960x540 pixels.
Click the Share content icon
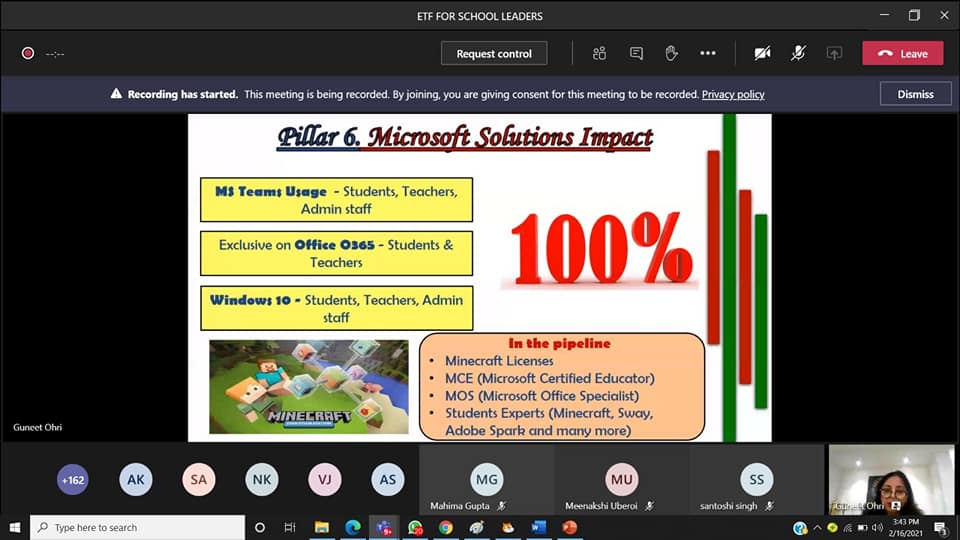pyautogui.click(x=834, y=53)
